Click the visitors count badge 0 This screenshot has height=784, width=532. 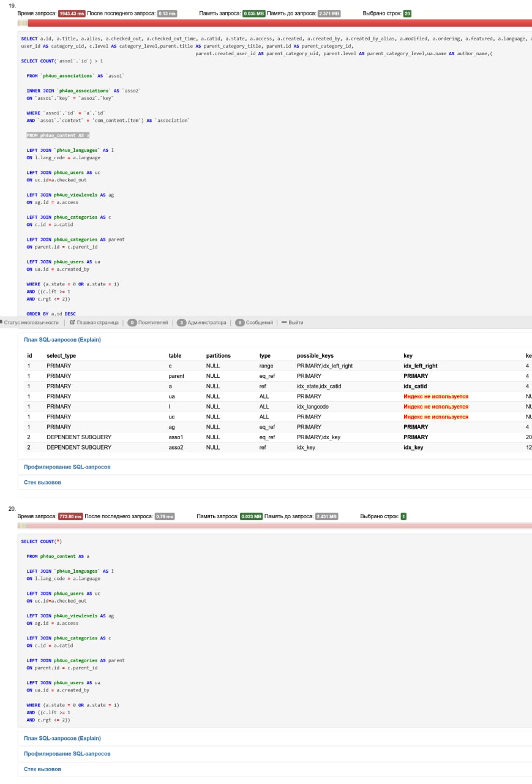point(132,322)
